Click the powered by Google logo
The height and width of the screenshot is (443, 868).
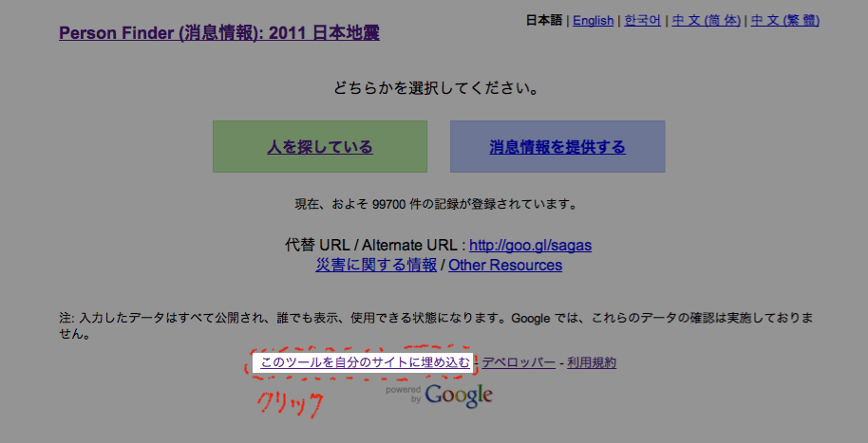[x=439, y=396]
